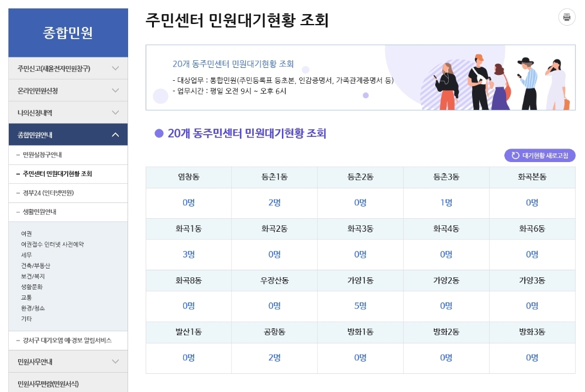
Task: Click the 2명 count under 등촌1동
Action: pyautogui.click(x=274, y=203)
